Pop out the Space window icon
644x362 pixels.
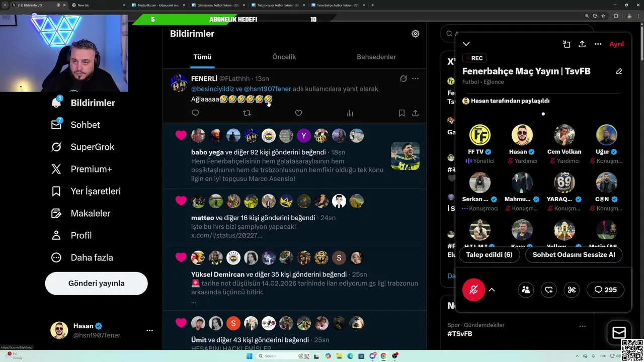pos(567,44)
